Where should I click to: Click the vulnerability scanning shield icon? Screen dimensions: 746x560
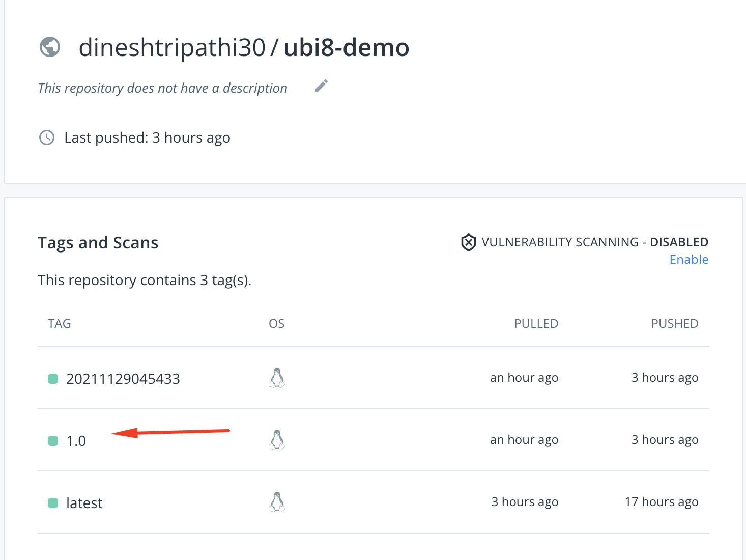468,242
